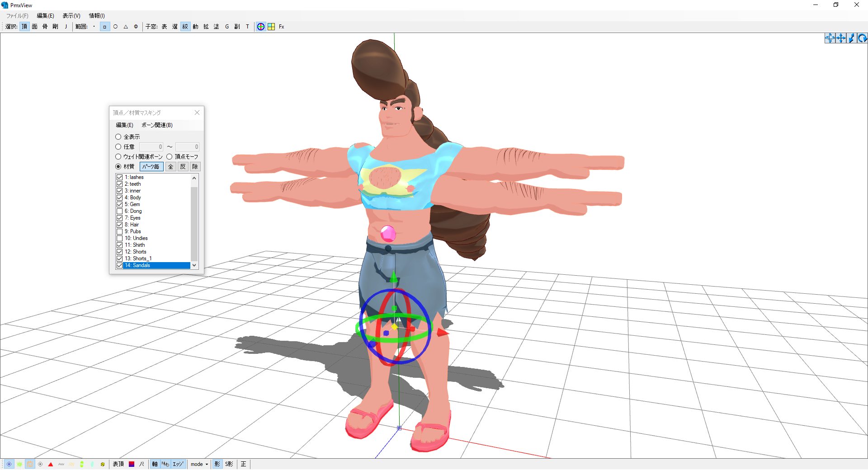Open the 情報(I) menu
The height and width of the screenshot is (470, 868).
click(97, 16)
